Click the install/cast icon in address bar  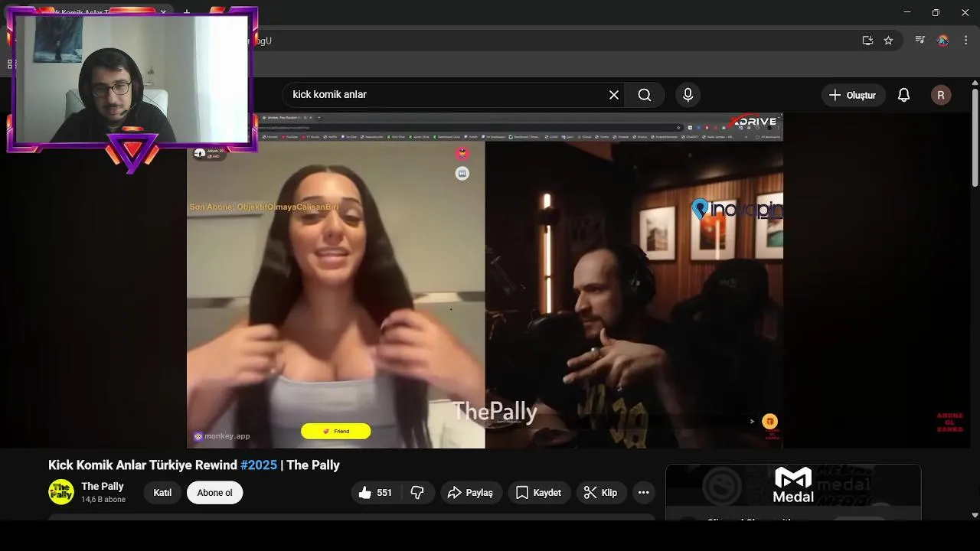pyautogui.click(x=867, y=41)
